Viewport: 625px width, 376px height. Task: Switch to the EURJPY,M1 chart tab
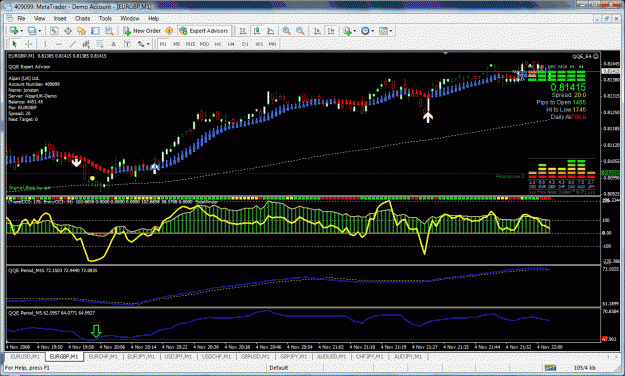click(141, 356)
